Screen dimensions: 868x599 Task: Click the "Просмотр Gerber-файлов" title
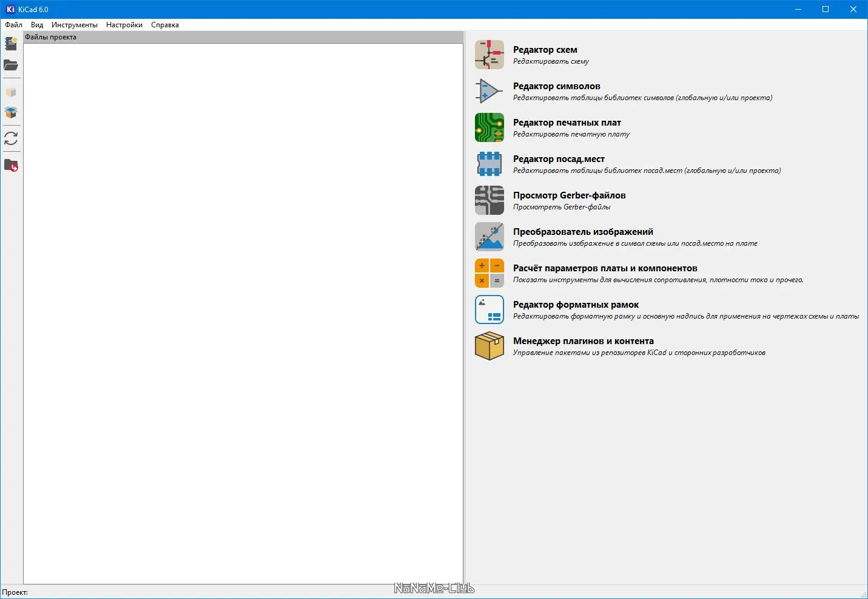[x=570, y=195]
